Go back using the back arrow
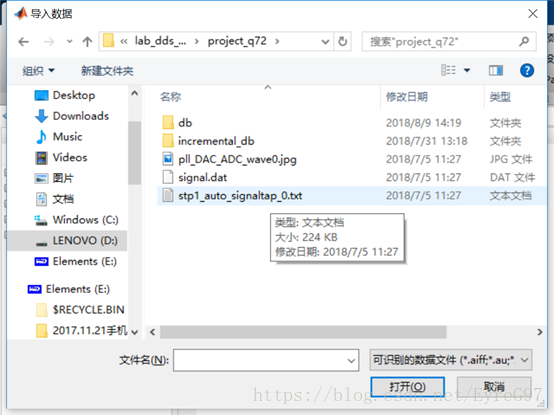The width and height of the screenshot is (554, 415). coord(23,42)
